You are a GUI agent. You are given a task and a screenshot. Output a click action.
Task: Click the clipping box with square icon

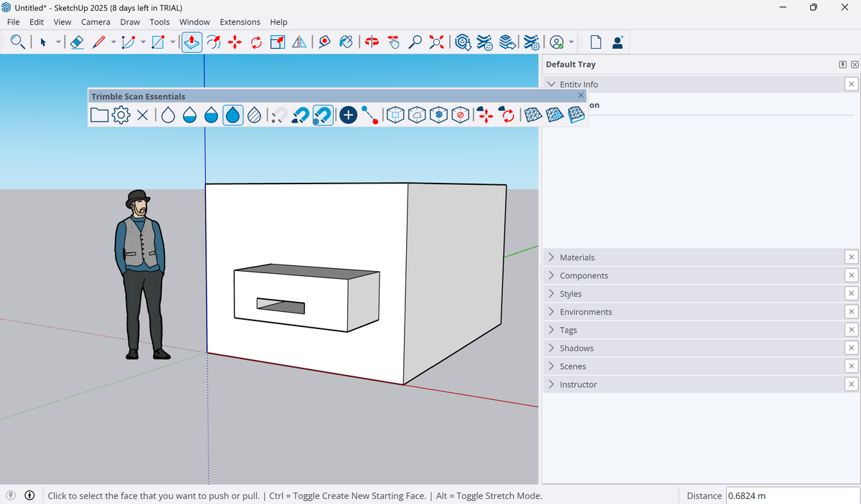coord(395,115)
